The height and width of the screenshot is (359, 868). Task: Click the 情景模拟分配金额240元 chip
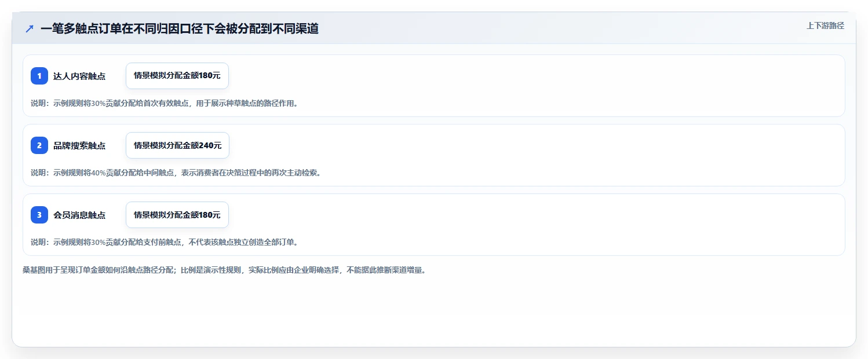pyautogui.click(x=177, y=145)
